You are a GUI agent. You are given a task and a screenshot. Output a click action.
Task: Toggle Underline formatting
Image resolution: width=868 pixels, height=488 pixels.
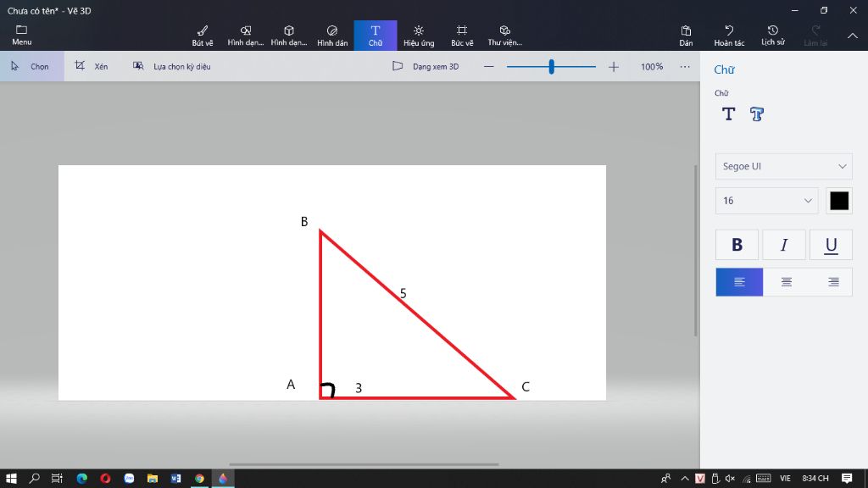[831, 245]
